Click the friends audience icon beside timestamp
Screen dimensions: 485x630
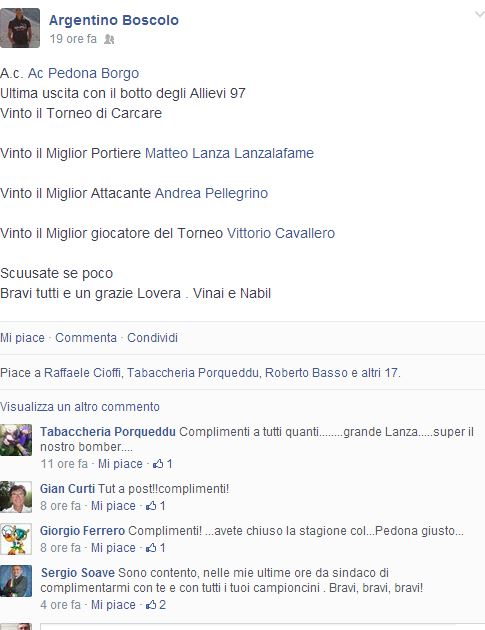pos(109,39)
